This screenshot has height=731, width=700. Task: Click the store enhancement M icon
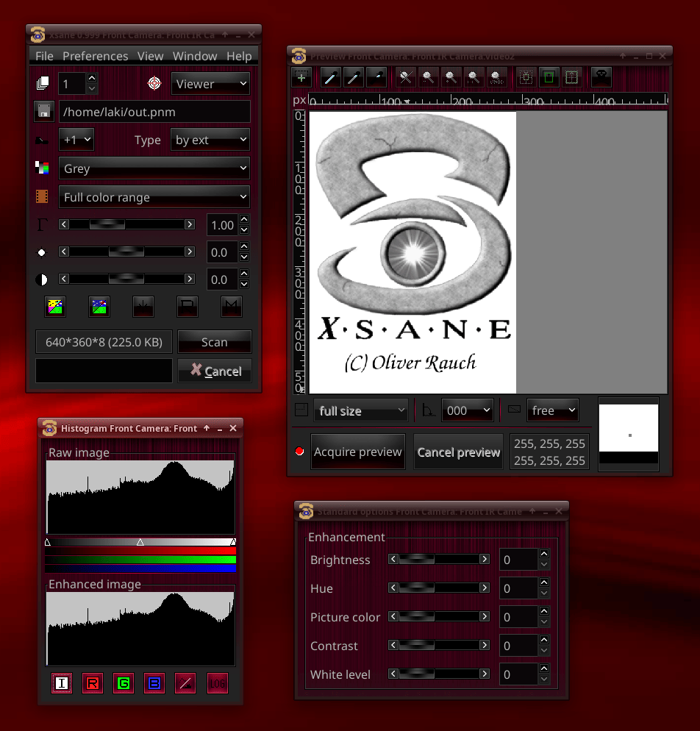(x=232, y=306)
